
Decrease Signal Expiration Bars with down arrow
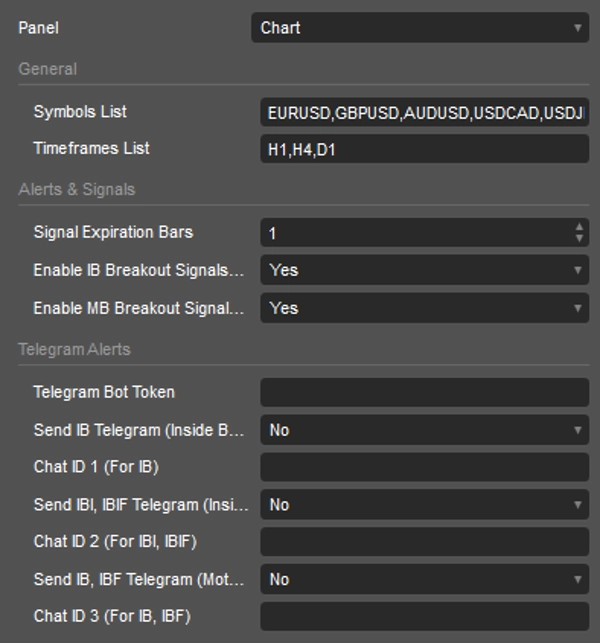(580, 239)
